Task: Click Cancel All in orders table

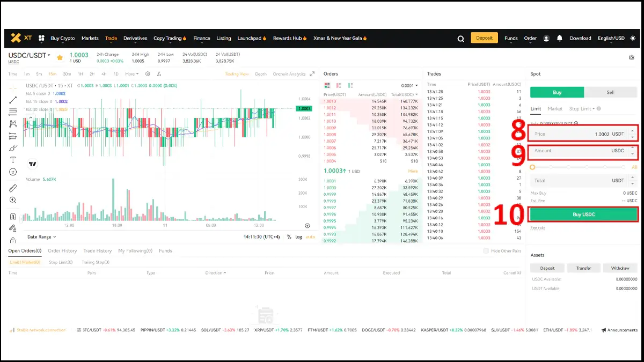Action: click(x=512, y=273)
